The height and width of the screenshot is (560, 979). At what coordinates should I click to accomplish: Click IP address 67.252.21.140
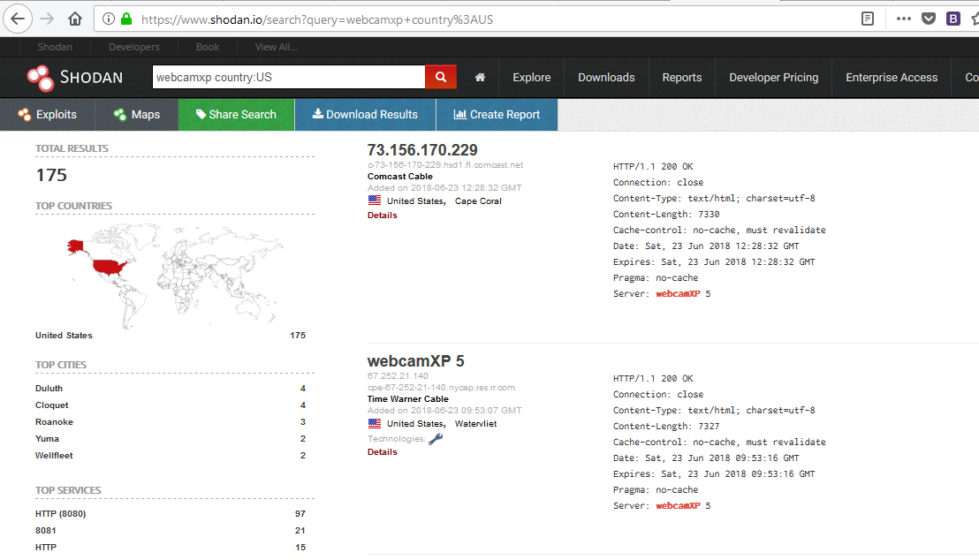pyautogui.click(x=398, y=375)
